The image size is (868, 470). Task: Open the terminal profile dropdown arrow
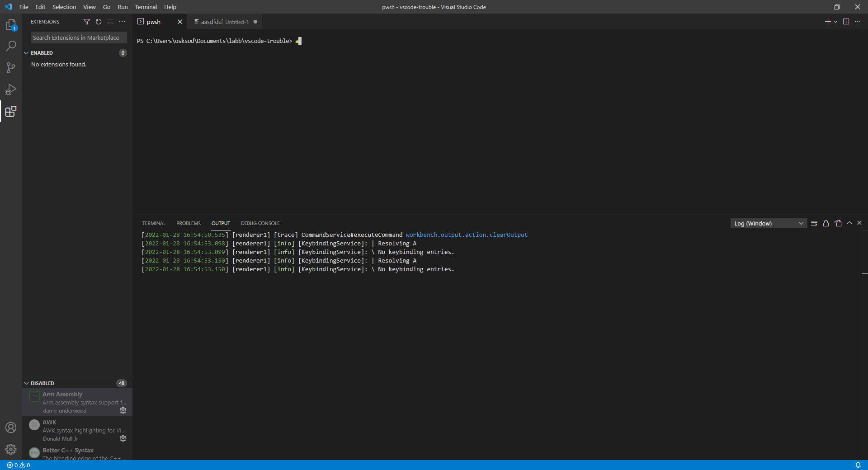click(835, 21)
